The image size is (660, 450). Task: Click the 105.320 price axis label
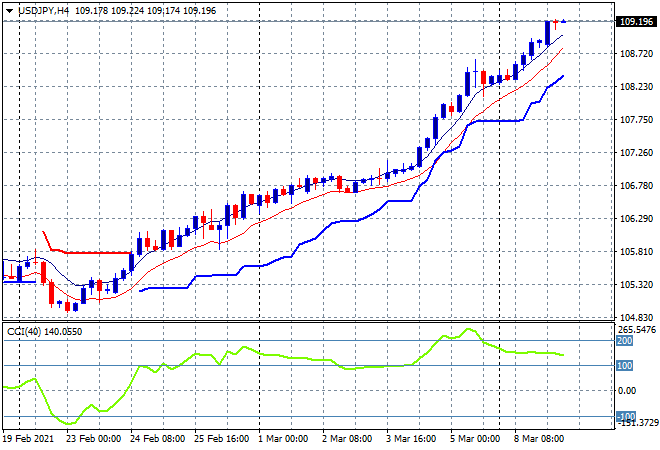(636, 285)
